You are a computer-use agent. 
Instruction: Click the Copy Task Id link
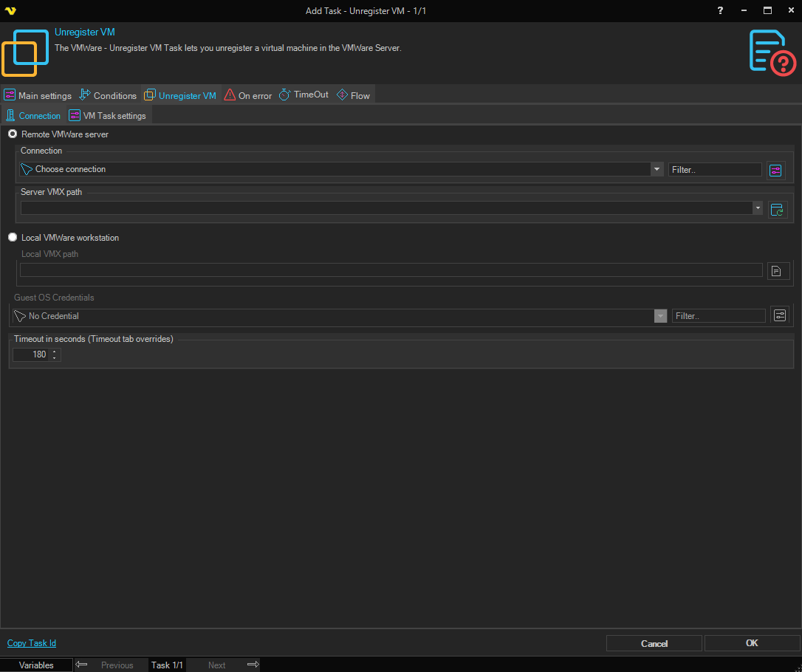[32, 643]
